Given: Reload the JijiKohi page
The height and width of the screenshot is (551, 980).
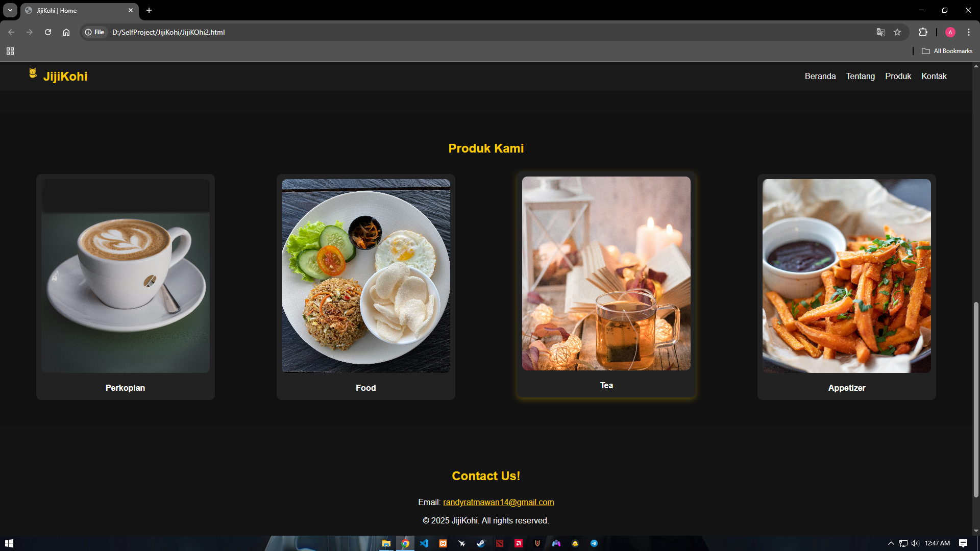Looking at the screenshot, I should coord(47,32).
